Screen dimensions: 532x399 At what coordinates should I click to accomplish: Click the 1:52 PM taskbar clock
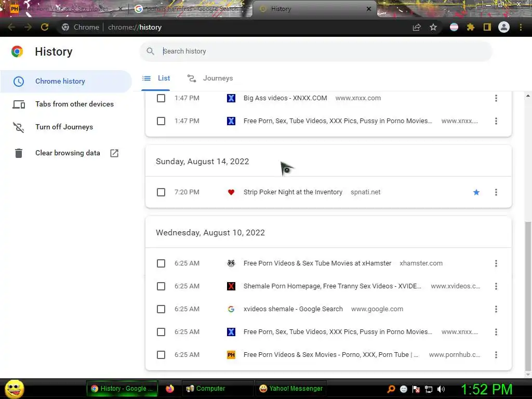(x=486, y=389)
